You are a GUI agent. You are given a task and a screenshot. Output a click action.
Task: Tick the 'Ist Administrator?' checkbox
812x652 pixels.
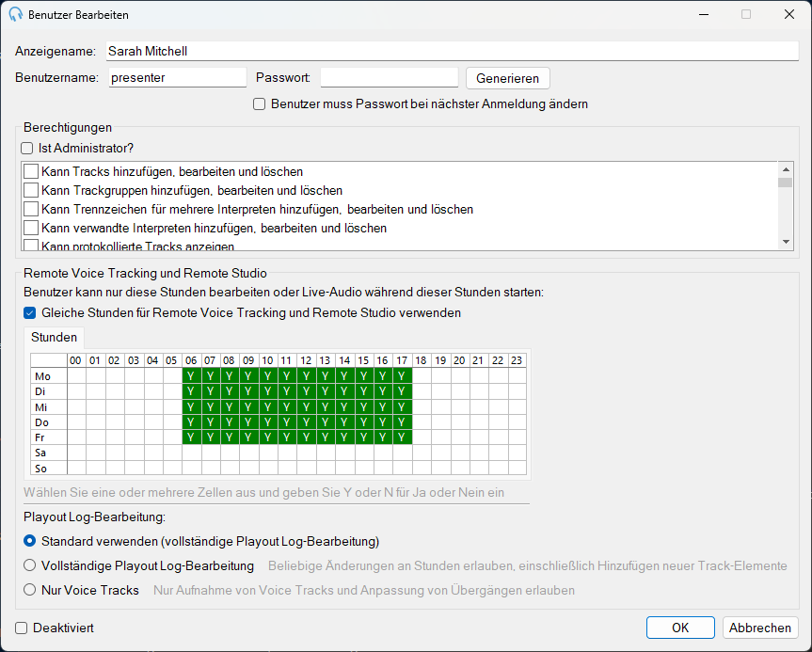(27, 148)
